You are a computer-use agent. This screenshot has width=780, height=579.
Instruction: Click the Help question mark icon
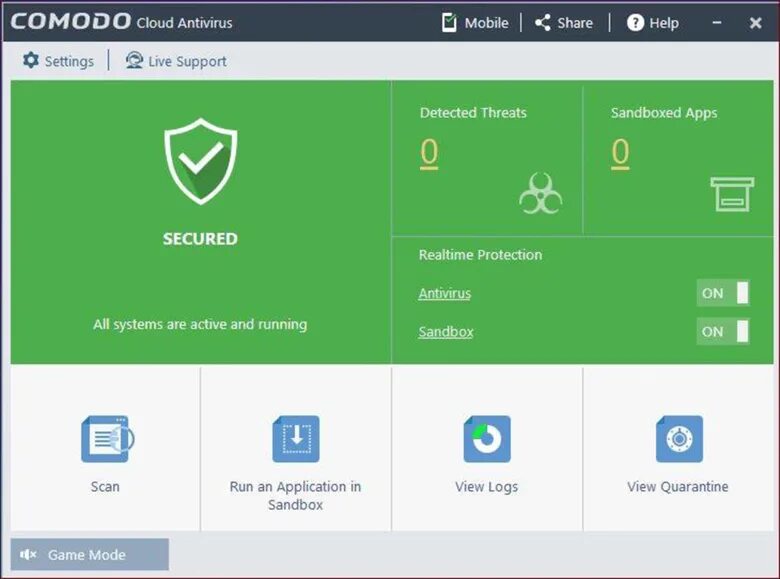pos(635,22)
